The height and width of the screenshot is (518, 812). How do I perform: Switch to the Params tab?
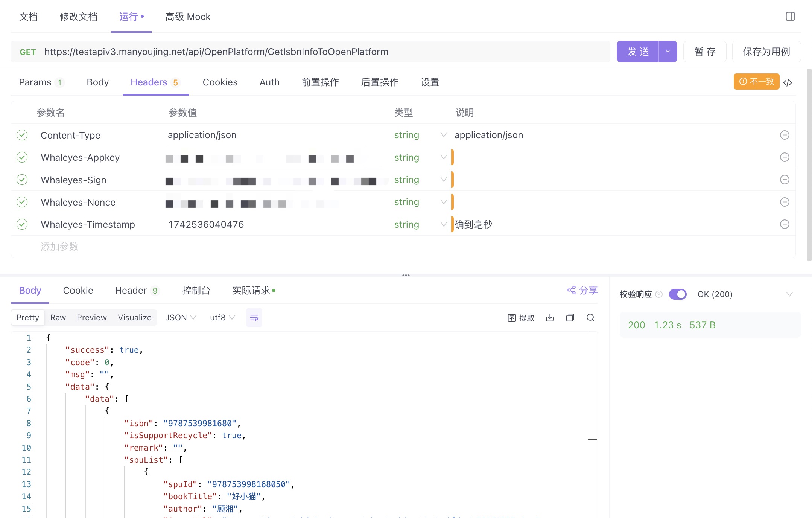coord(35,82)
